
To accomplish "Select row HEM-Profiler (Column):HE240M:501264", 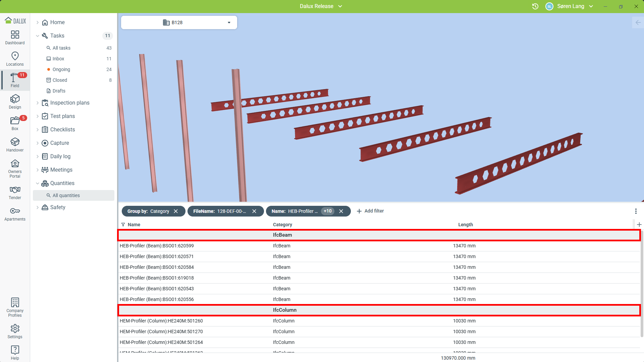I will 379,342.
